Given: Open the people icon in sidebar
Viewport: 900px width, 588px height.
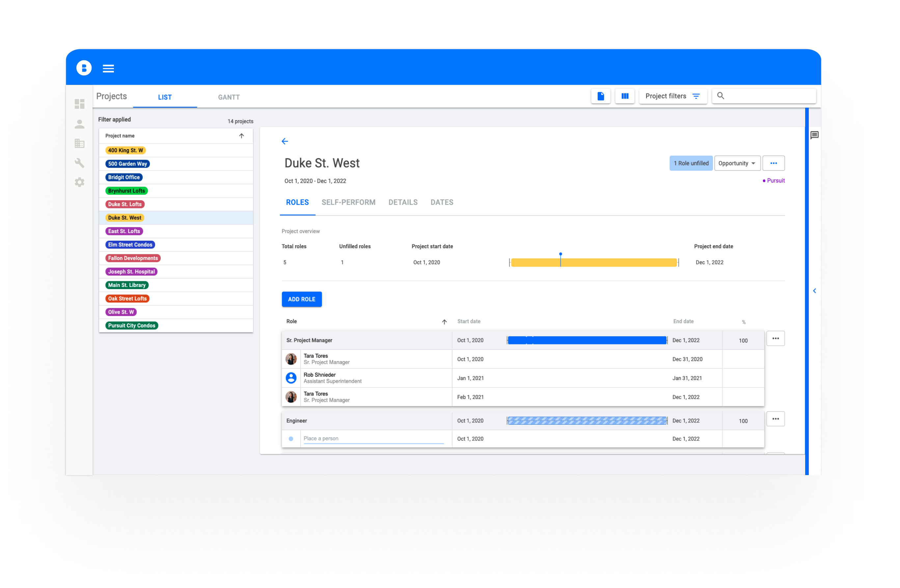Looking at the screenshot, I should [x=79, y=124].
